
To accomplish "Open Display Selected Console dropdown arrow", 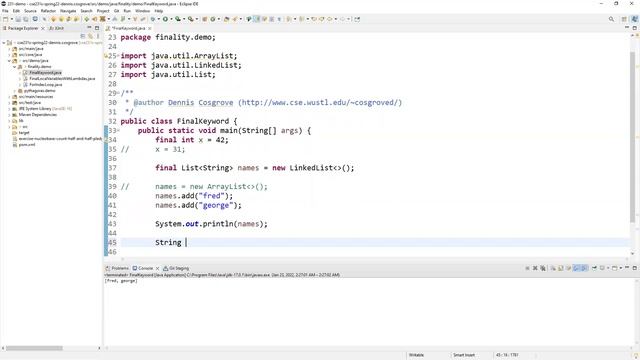I will (x=608, y=268).
